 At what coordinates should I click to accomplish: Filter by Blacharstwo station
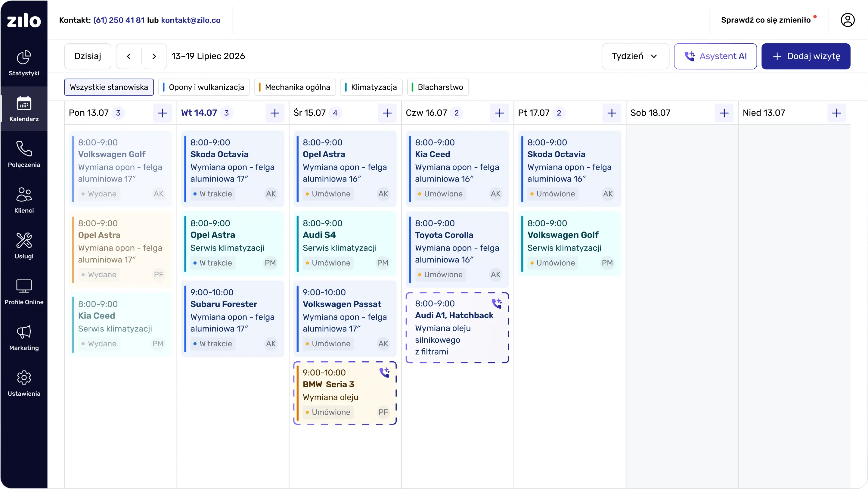438,87
